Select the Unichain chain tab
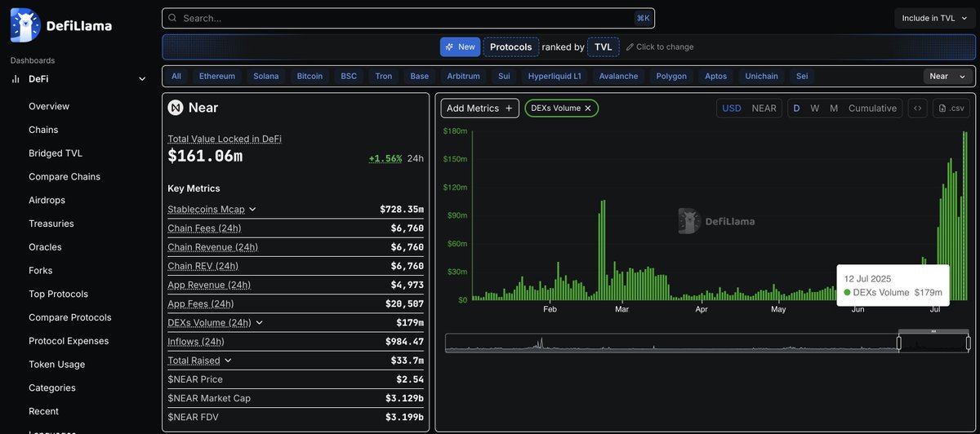Screen dimensions: 980x434 point(762,76)
